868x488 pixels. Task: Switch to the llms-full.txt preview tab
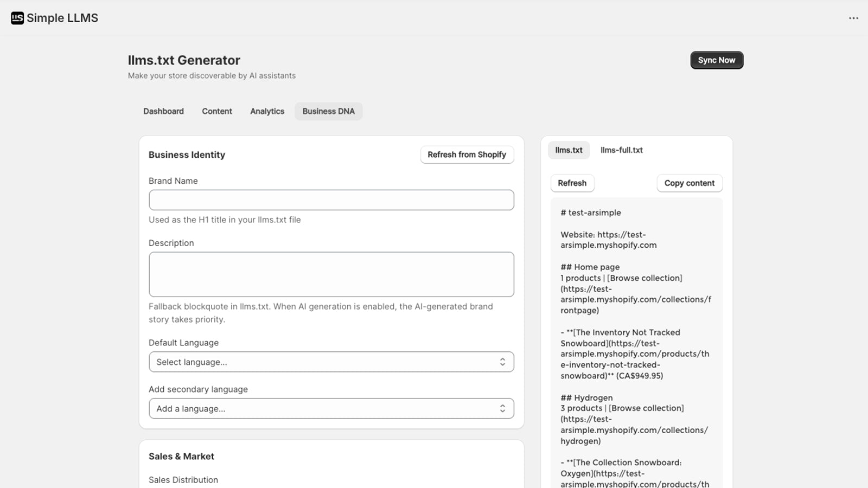tap(621, 150)
